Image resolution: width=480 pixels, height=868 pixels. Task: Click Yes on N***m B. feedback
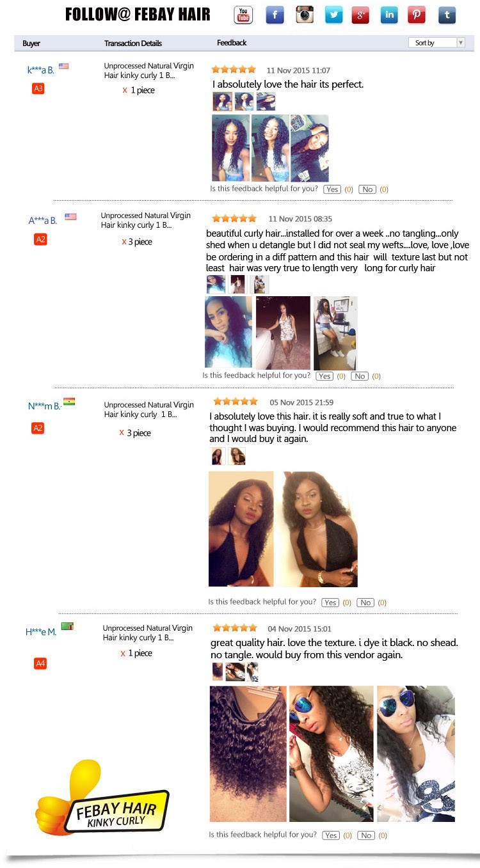(330, 603)
